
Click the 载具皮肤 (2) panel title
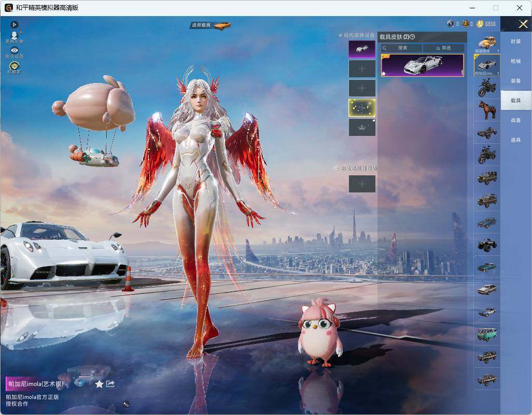(x=394, y=37)
